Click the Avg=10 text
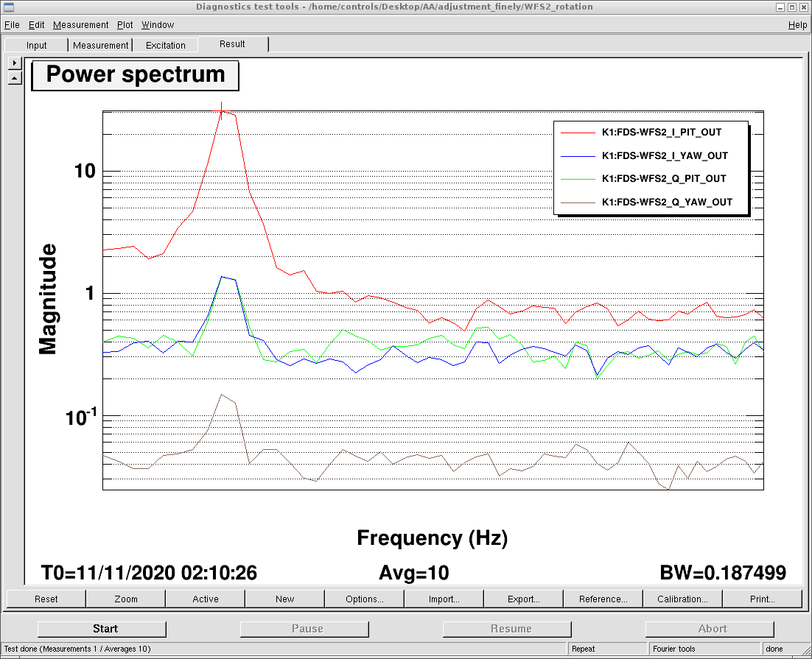 click(x=414, y=573)
